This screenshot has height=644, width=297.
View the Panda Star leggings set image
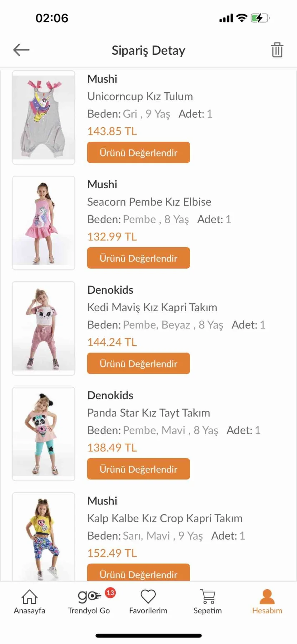[44, 434]
